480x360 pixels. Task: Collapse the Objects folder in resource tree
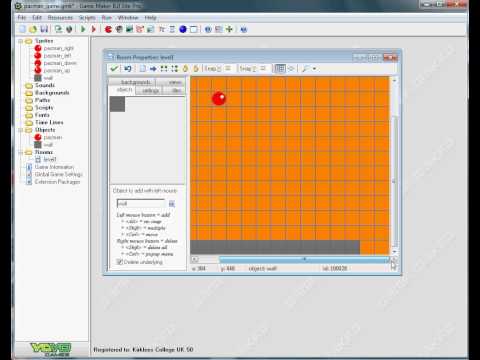(20, 130)
